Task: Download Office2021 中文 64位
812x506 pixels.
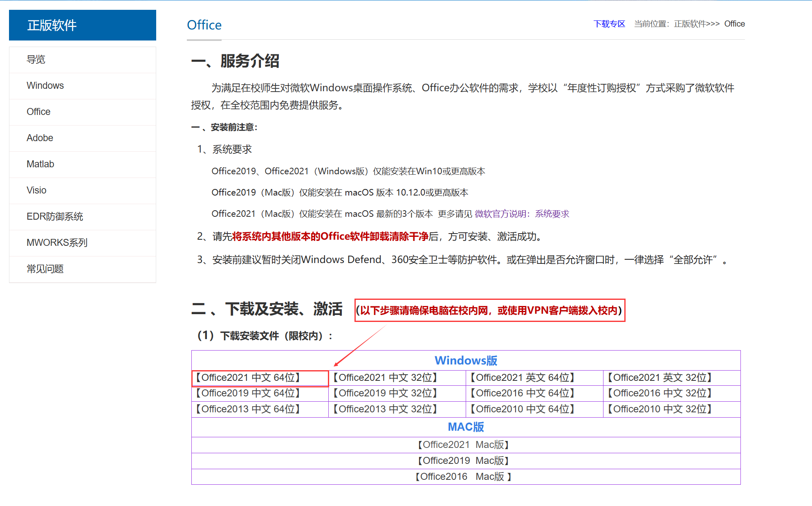Action: (x=248, y=378)
